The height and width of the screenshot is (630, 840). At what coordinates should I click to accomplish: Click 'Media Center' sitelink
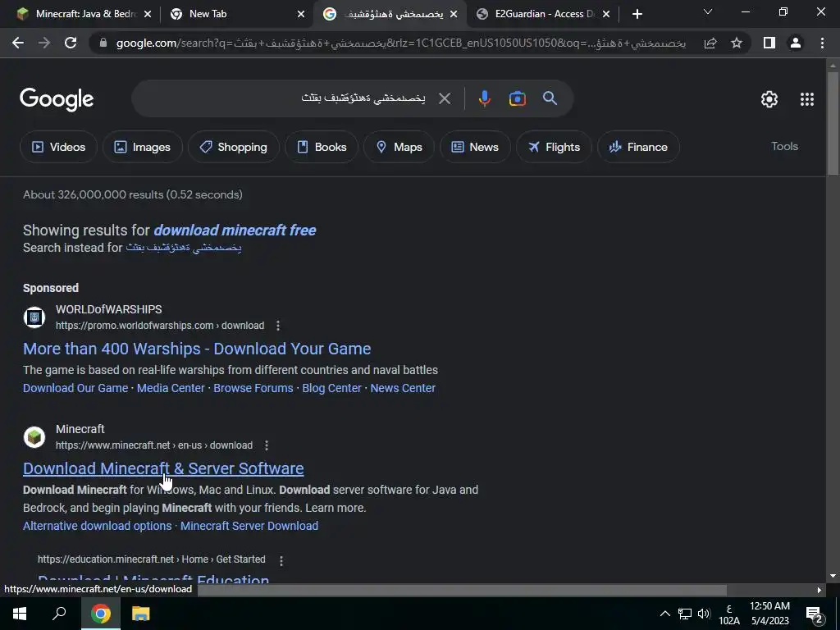tap(171, 388)
